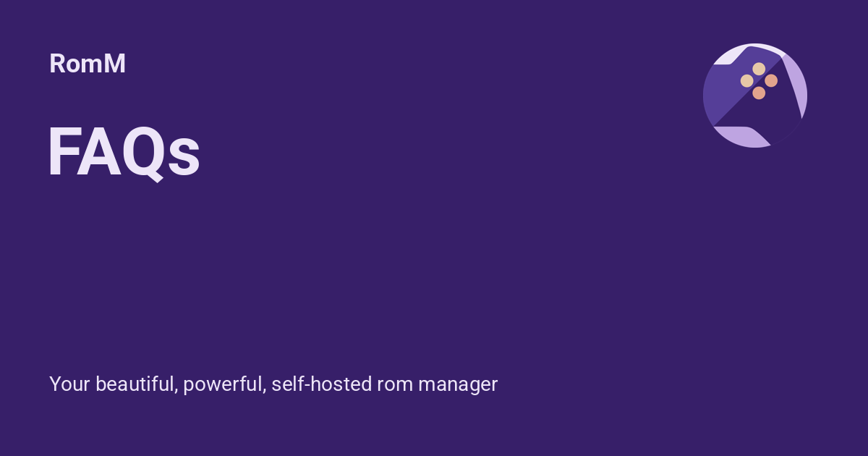Click the bottom orange dot on the controller logo

tap(759, 93)
